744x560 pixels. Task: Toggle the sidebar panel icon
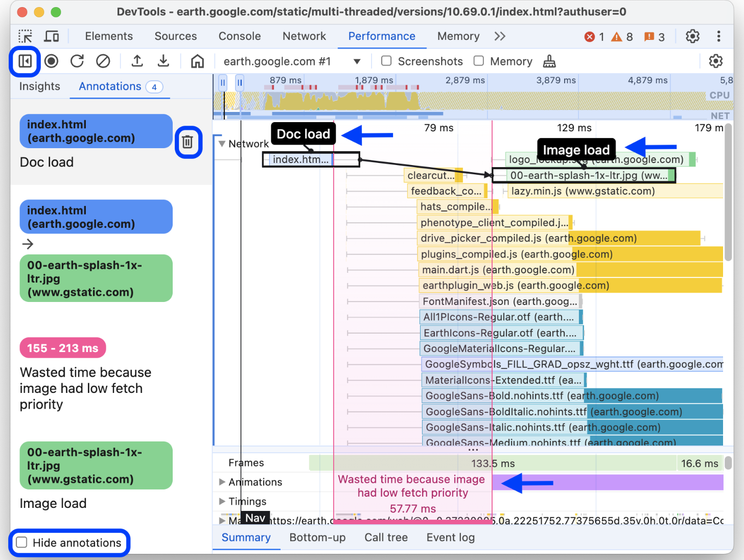coord(25,61)
